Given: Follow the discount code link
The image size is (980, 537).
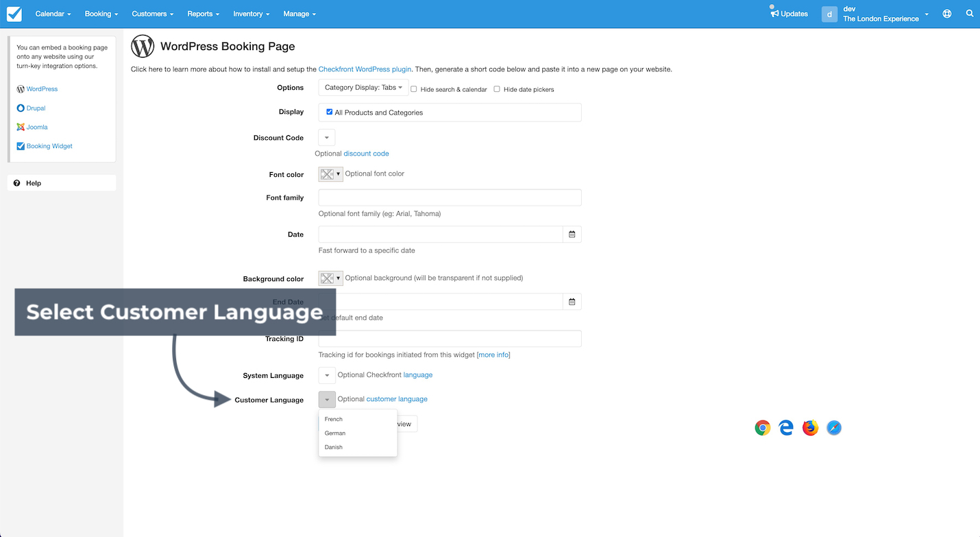Looking at the screenshot, I should coord(366,154).
